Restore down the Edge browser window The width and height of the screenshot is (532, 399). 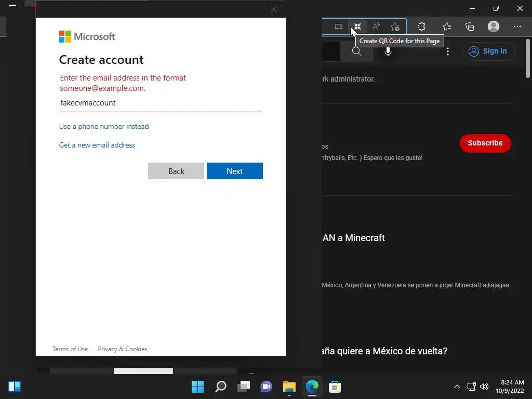[x=496, y=8]
